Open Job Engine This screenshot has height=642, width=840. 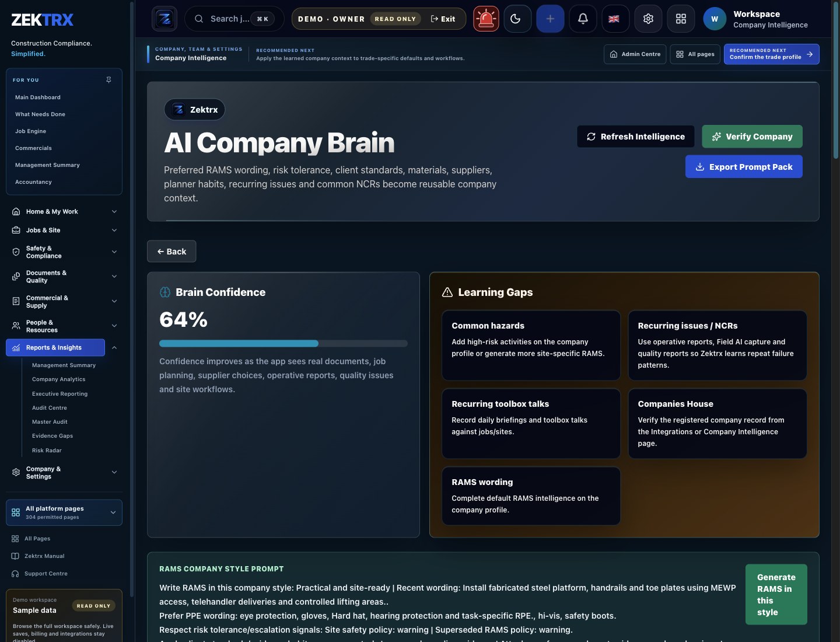[30, 131]
